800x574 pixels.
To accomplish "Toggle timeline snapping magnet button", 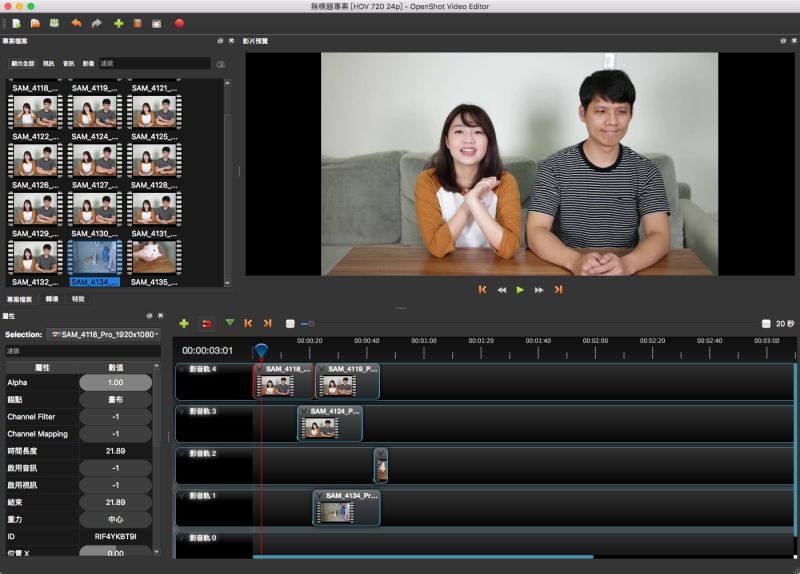I will (207, 323).
